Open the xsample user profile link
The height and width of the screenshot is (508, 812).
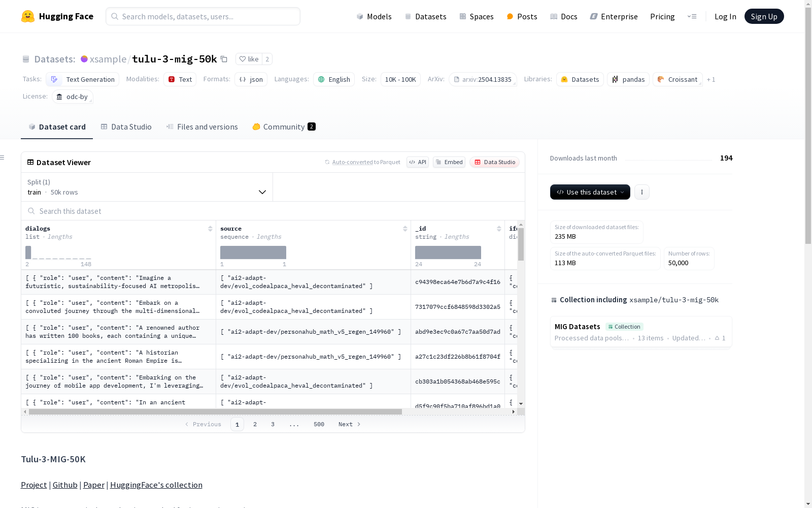click(108, 59)
